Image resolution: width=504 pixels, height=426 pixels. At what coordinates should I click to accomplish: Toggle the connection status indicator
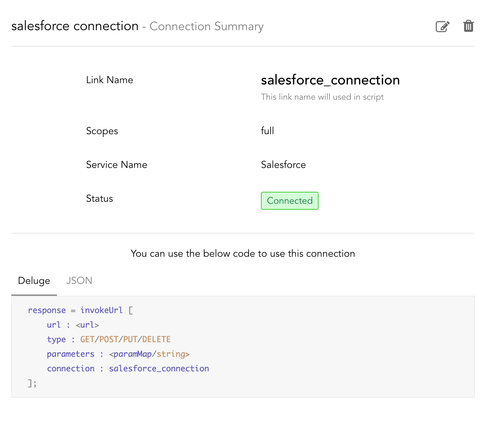pyautogui.click(x=289, y=200)
